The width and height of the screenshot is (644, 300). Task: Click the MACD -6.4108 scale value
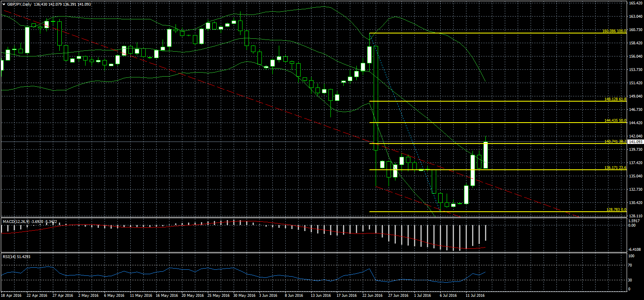635,249
